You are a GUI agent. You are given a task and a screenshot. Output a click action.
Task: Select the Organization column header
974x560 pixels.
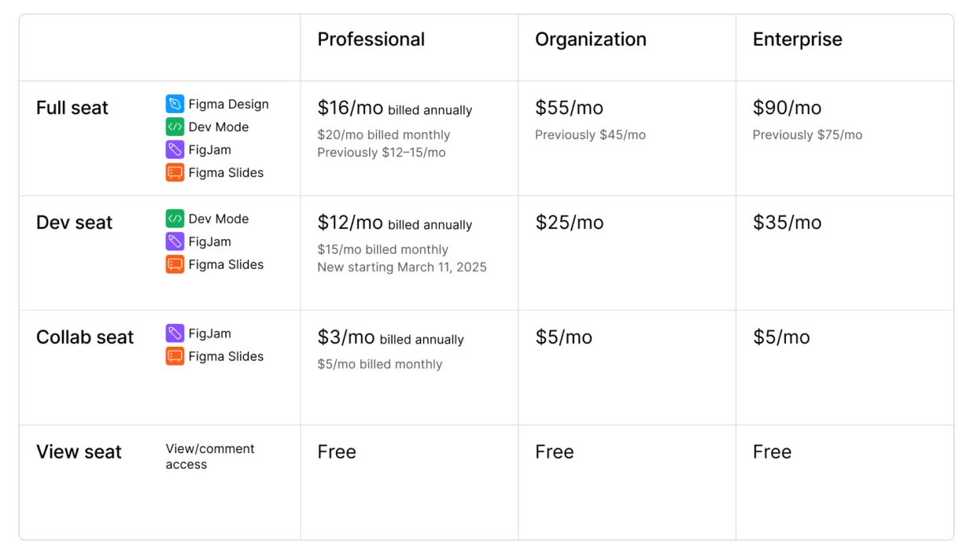click(x=590, y=39)
